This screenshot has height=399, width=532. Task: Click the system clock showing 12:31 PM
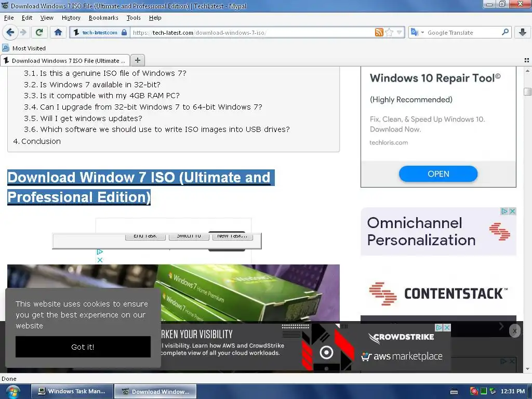click(512, 392)
